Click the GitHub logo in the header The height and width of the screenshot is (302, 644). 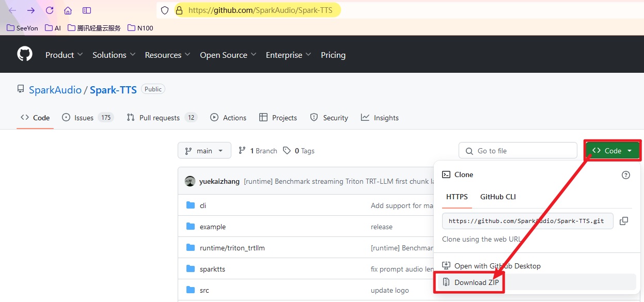(x=25, y=54)
